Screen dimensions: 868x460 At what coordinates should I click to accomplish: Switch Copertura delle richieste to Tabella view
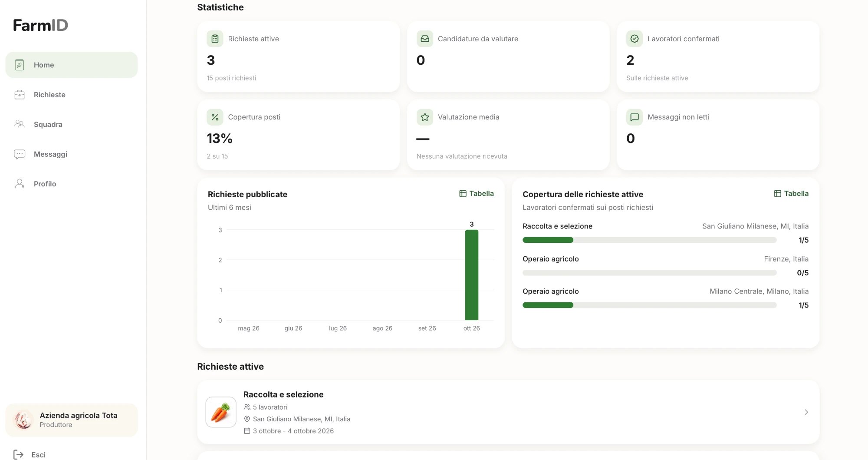791,194
